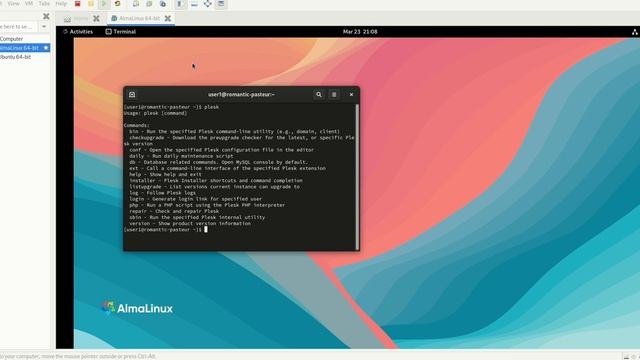Open the clock calendar showing Mar 23 21:08
640x360 pixels.
[360, 31]
